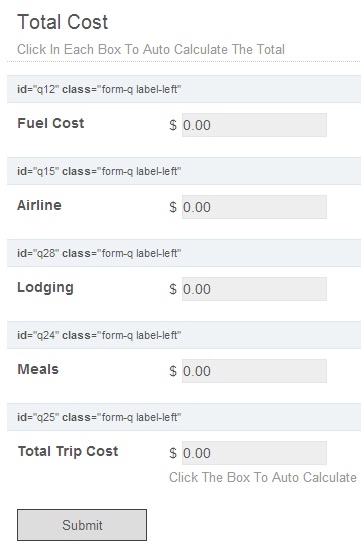Click the Total Trip Cost field
The height and width of the screenshot is (550, 361).
click(254, 453)
